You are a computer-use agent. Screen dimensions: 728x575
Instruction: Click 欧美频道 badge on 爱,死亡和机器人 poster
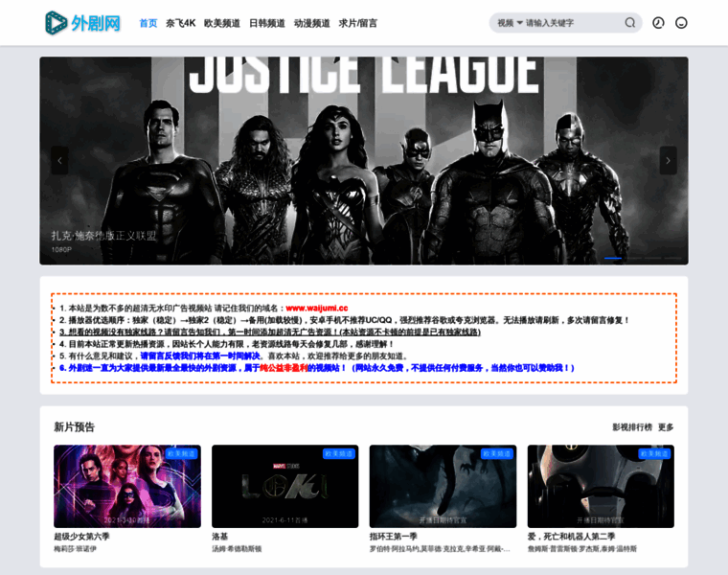point(654,453)
